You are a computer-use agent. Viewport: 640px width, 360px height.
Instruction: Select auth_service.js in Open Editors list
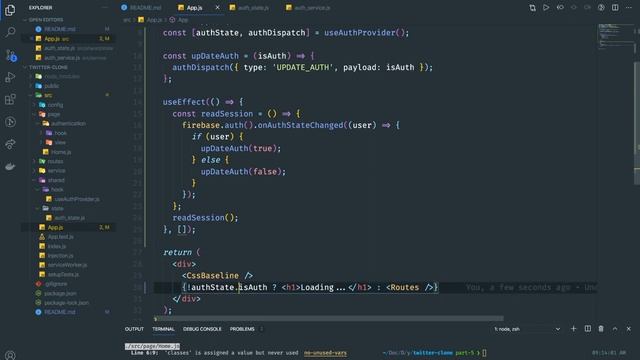tap(62, 58)
